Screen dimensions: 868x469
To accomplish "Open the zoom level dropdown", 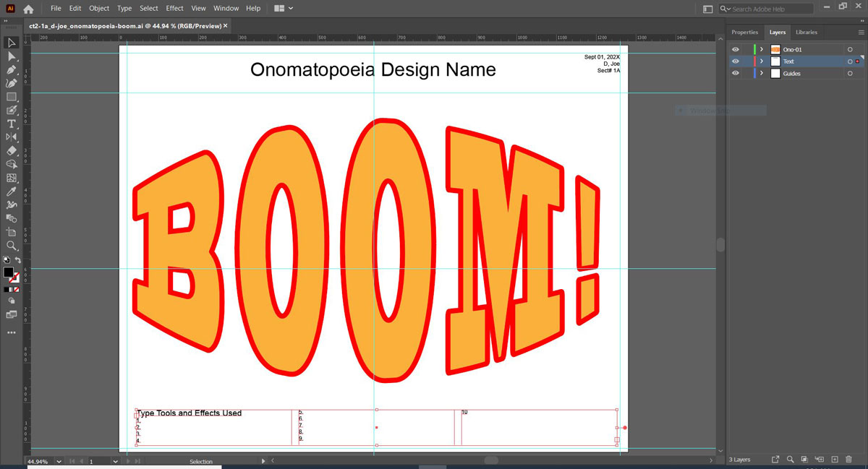I will 59,461.
